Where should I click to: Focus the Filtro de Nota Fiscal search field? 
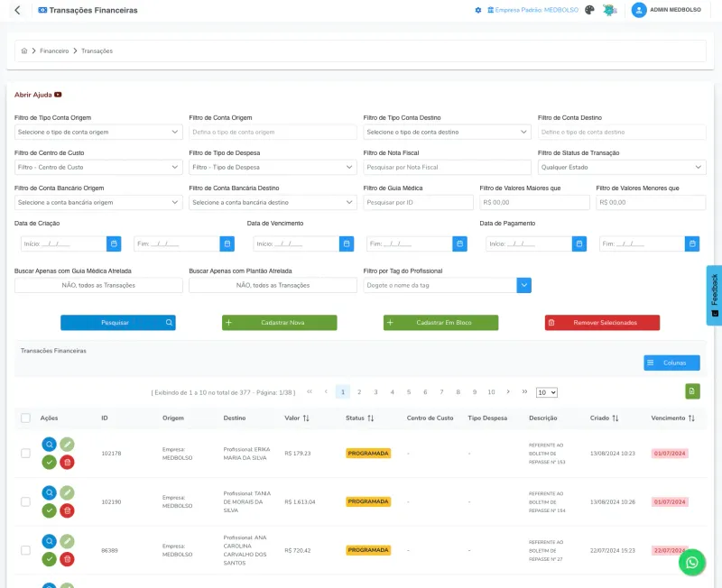coord(447,167)
